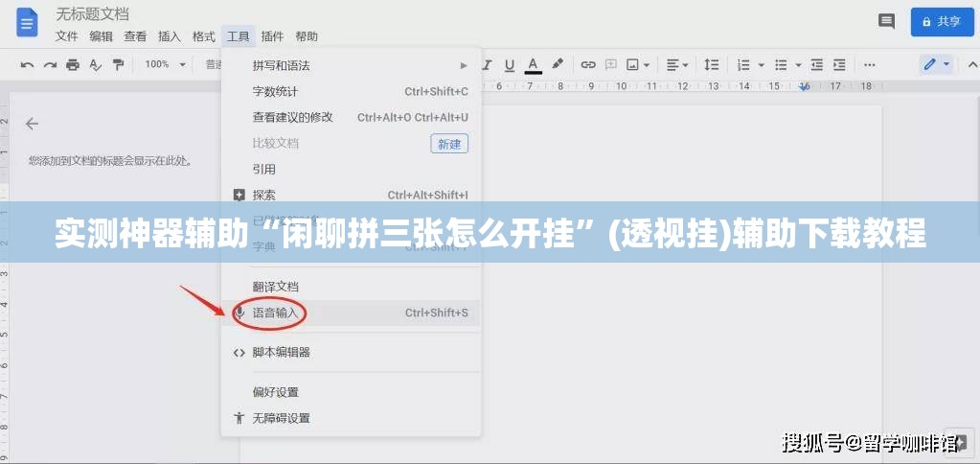Click the 共享 share button
This screenshot has width=980, height=464.
[x=942, y=22]
